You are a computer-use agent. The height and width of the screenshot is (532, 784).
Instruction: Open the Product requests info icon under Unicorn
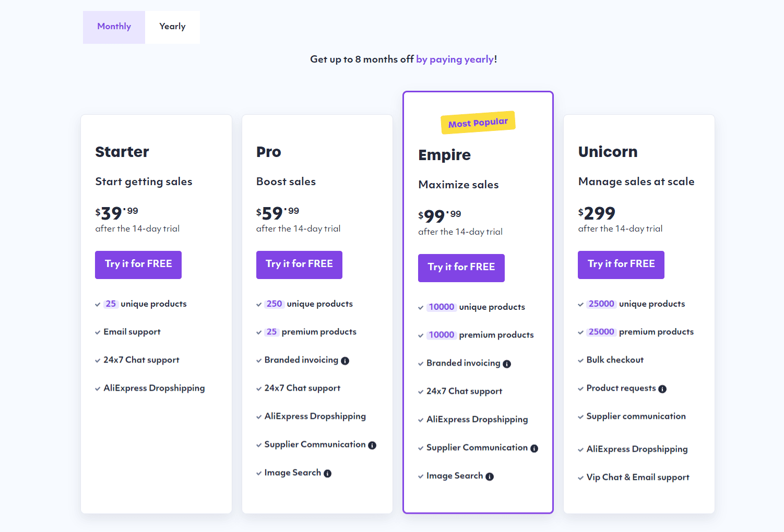click(x=662, y=389)
